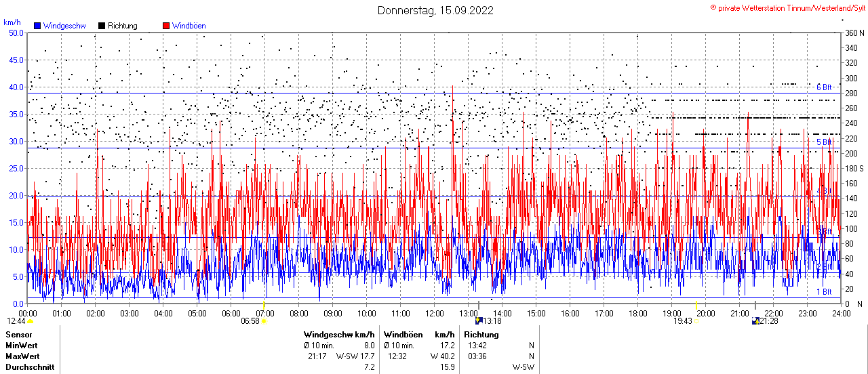The width and height of the screenshot is (868, 374).
Task: Click the 'W-SW 17.7' max wind speed value
Action: (x=355, y=356)
